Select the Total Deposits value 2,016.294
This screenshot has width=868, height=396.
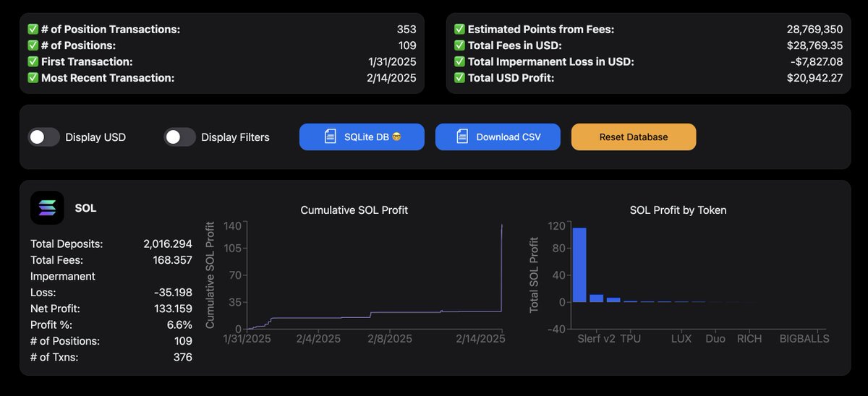tap(168, 244)
